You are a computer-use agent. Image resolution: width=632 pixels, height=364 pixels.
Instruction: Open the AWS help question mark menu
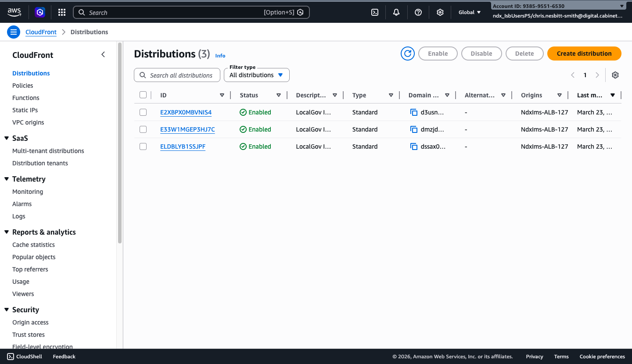coord(418,12)
